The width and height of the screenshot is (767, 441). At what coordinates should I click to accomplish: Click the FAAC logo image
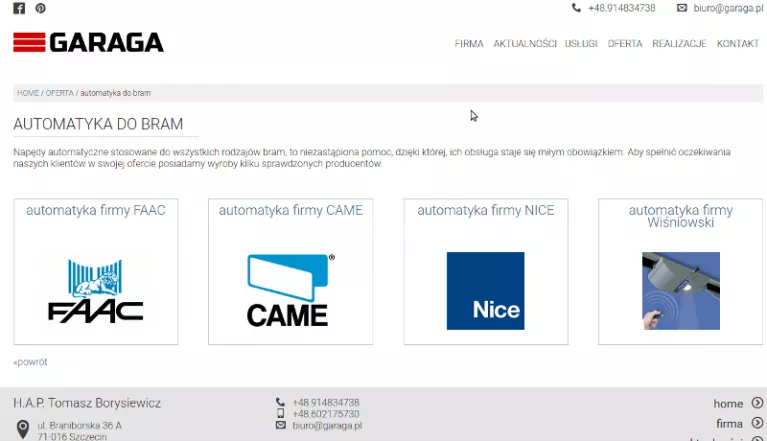coord(95,291)
